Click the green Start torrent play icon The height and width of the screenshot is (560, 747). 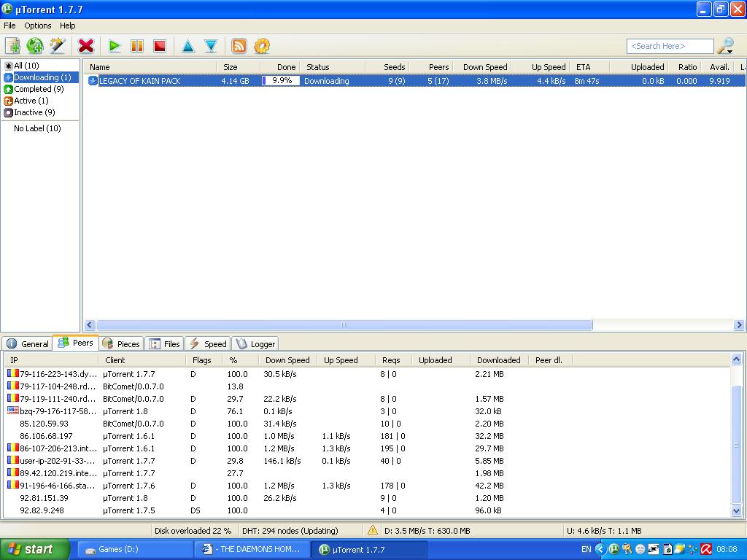coord(115,46)
